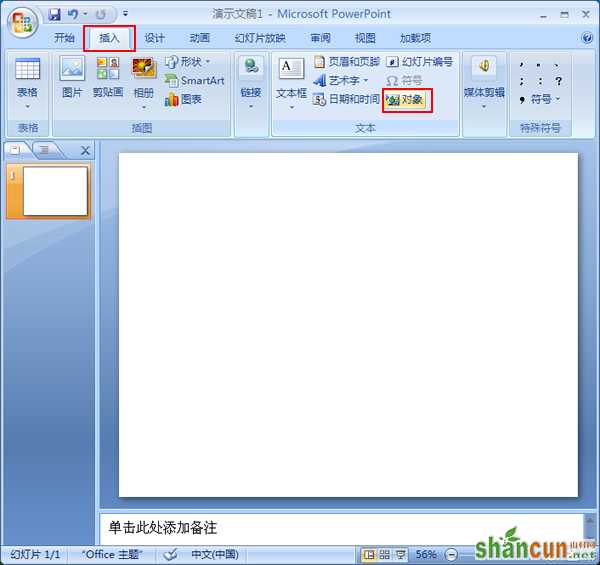
Task: Insert a picture with 图片 button
Action: click(72, 77)
